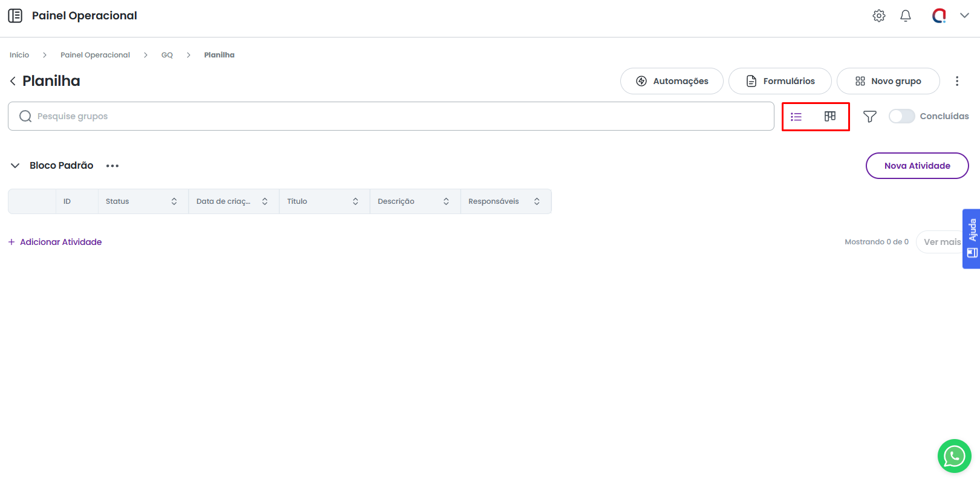This screenshot has height=482, width=980.
Task: Navigate to Painel Operacional breadcrumb
Action: click(95, 55)
